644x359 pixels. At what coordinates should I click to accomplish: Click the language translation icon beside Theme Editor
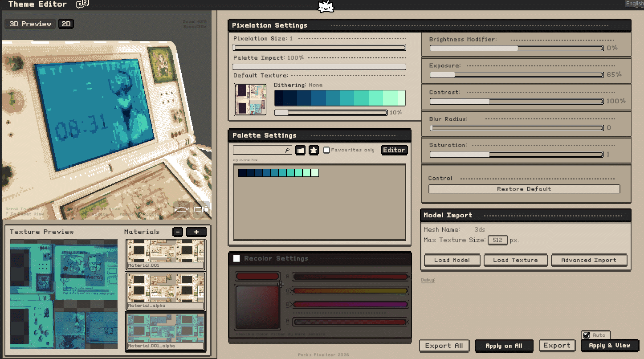point(82,4)
